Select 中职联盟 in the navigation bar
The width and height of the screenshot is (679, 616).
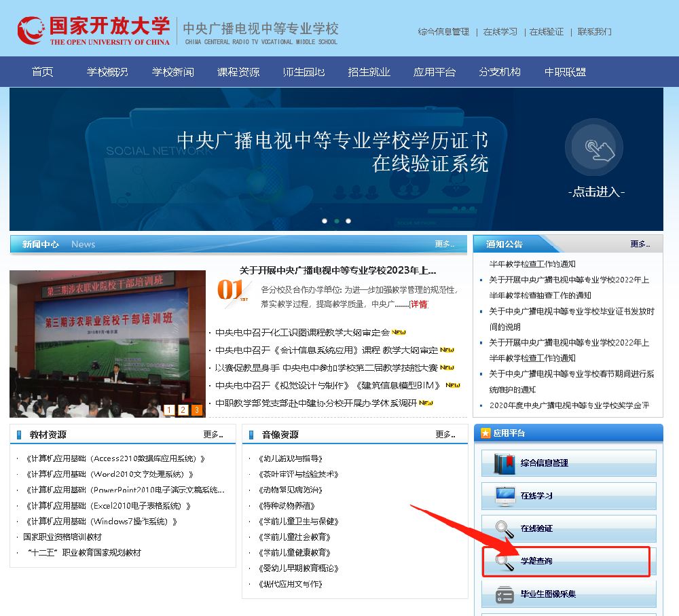click(x=565, y=72)
